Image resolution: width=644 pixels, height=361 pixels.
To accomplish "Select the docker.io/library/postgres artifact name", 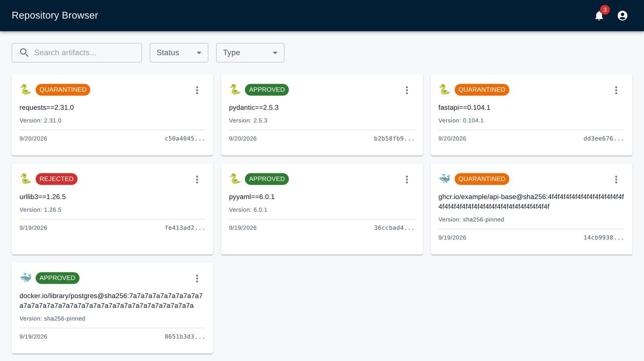I will coord(111,301).
